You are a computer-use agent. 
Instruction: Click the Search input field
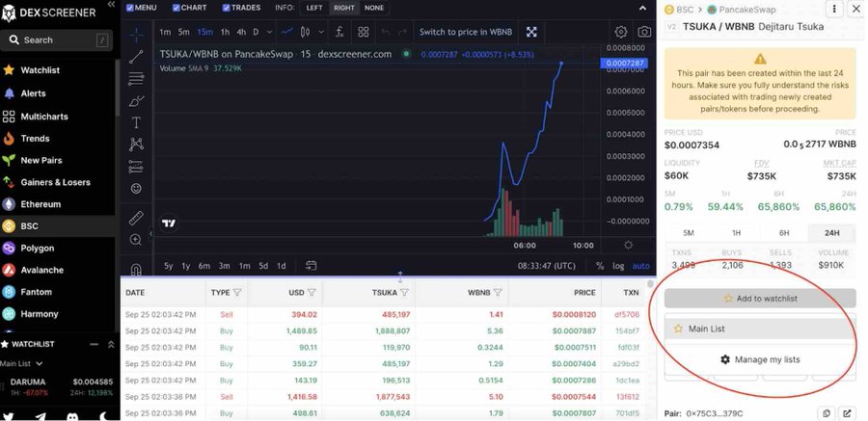[x=57, y=39]
